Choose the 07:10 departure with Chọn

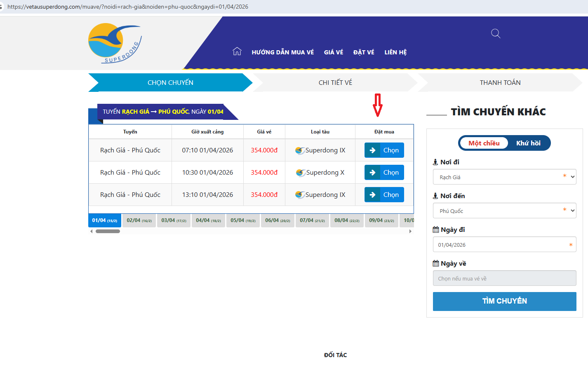click(x=384, y=150)
